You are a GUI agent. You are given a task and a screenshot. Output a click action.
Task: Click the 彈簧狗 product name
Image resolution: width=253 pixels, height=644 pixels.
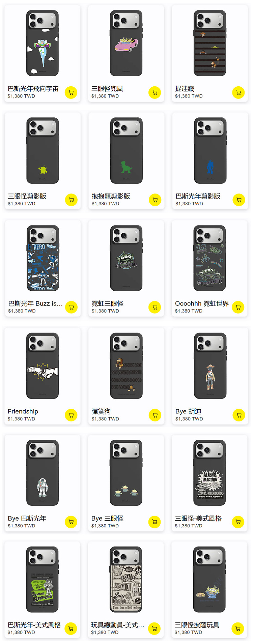coord(101,411)
